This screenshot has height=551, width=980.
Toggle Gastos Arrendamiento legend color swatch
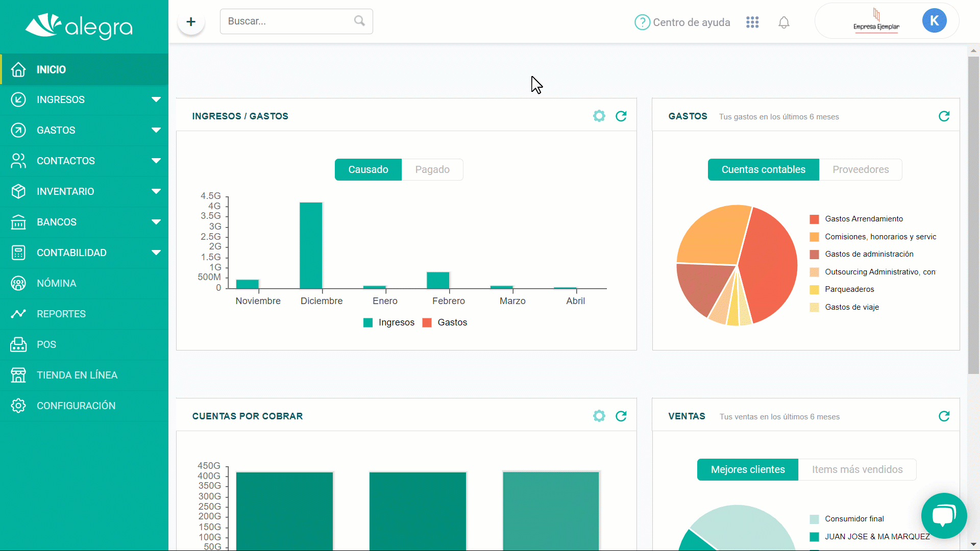coord(814,219)
